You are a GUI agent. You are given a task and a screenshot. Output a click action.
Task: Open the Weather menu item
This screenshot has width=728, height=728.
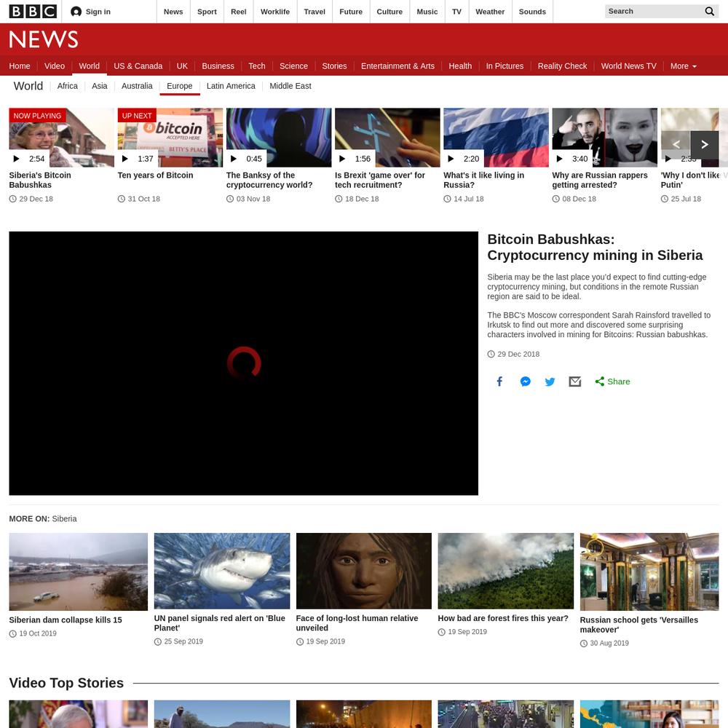(490, 12)
